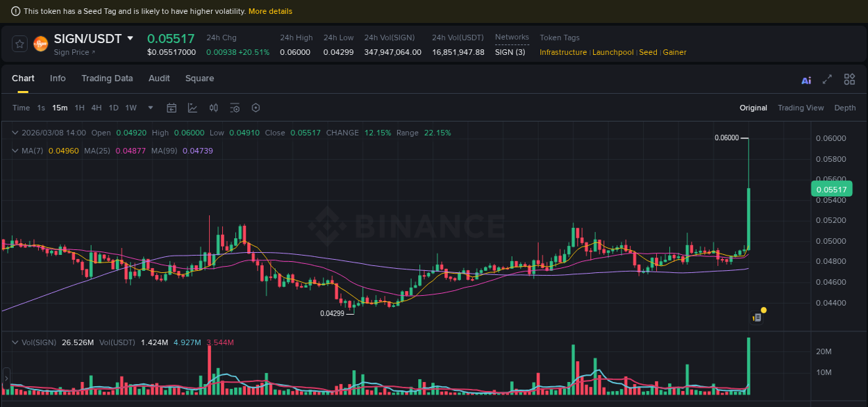The image size is (868, 407).
Task: Open chart preferences via gear icon
Action: coord(256,108)
